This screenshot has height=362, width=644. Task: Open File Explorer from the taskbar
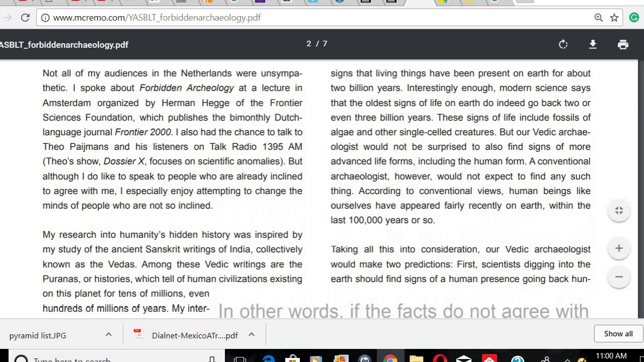pyautogui.click(x=416, y=359)
